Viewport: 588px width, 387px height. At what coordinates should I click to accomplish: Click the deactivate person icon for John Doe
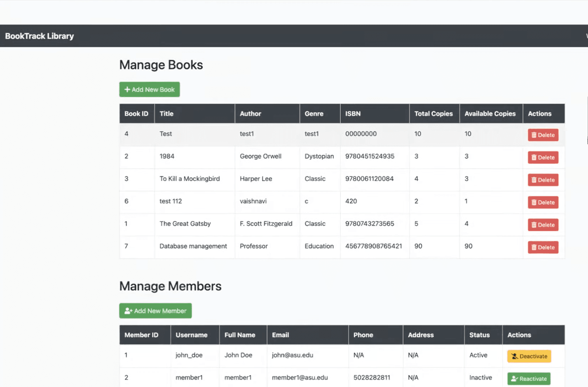[x=515, y=356]
